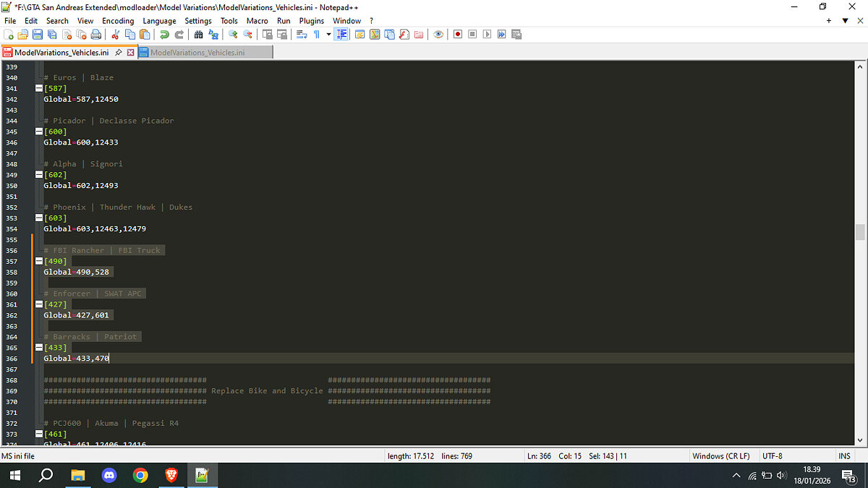Start macro recording with red dot icon
Screen dimensions: 868x488
click(x=458, y=34)
